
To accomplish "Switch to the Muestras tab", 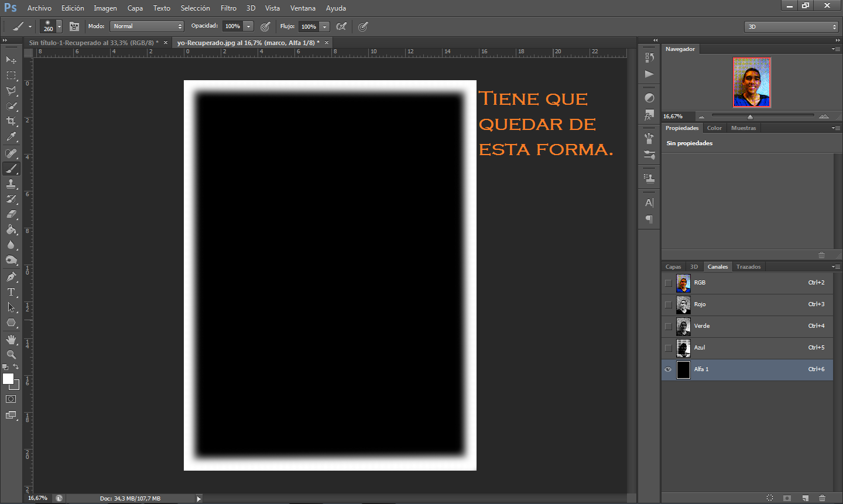I will pyautogui.click(x=743, y=128).
